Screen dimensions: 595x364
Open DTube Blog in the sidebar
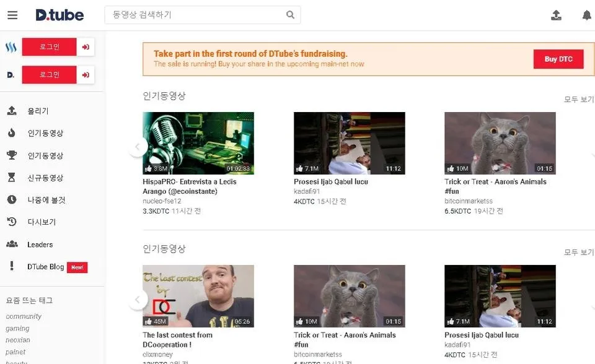point(45,267)
